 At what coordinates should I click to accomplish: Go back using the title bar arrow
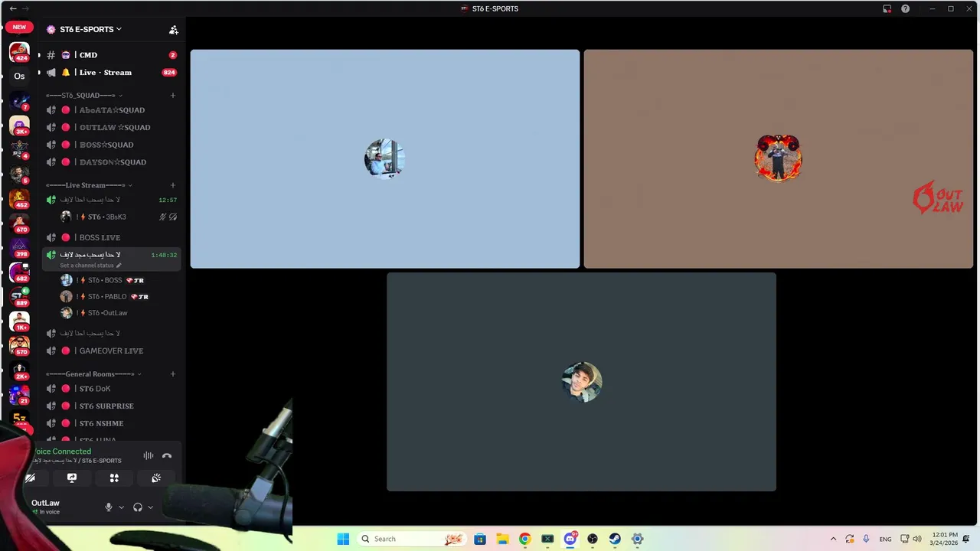12,8
